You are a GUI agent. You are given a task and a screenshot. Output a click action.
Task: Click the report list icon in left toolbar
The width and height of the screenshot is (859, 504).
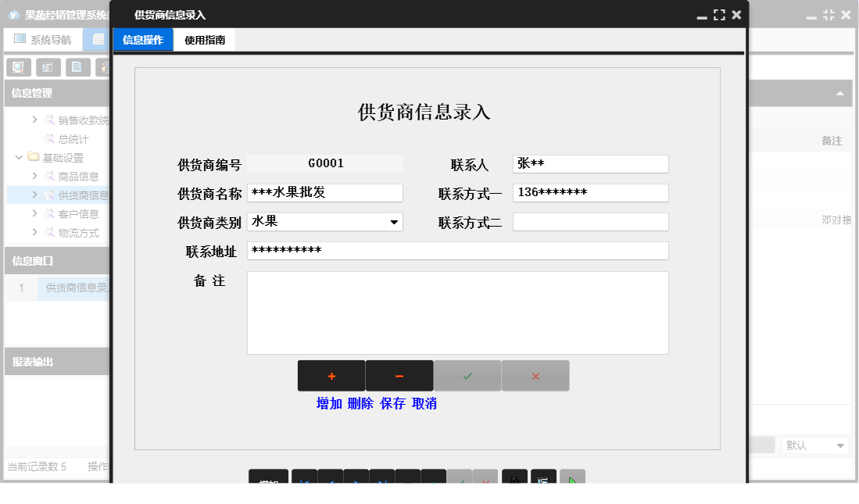(48, 67)
